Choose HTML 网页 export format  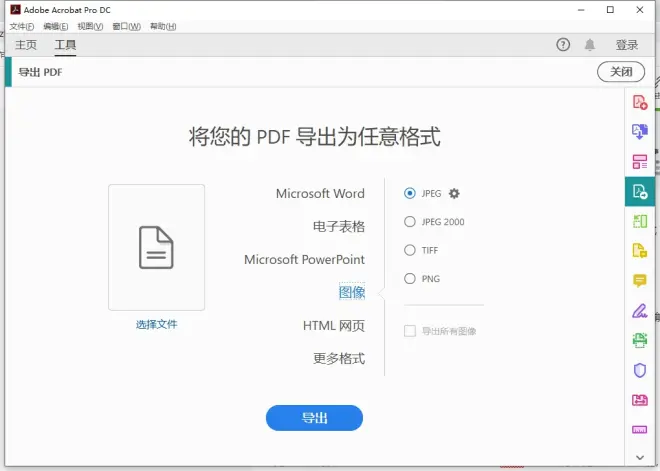click(334, 325)
